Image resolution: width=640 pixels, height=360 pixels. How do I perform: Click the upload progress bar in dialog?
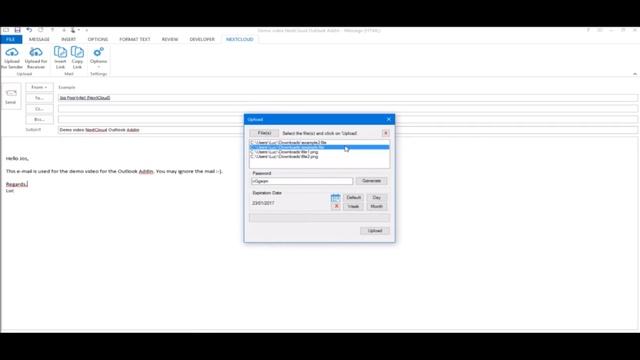click(x=319, y=218)
